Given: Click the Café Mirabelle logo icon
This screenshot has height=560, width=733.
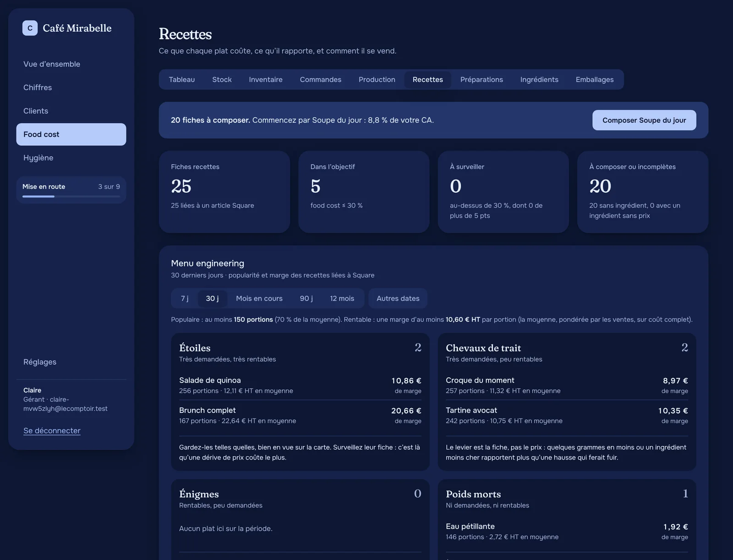Looking at the screenshot, I should [x=30, y=28].
